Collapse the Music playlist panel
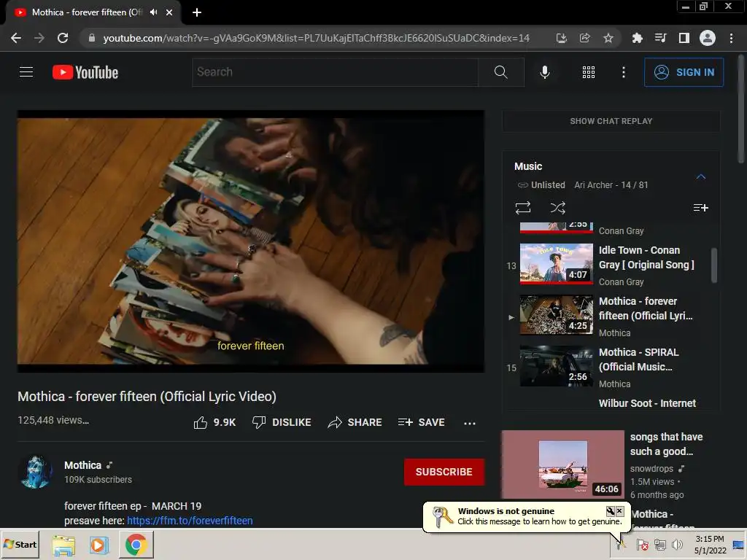 pyautogui.click(x=700, y=176)
